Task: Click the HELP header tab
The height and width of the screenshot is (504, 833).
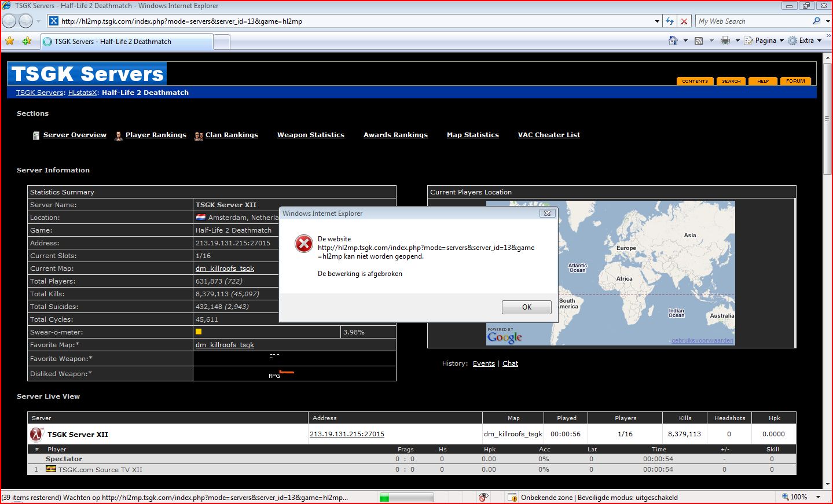Action: click(763, 81)
